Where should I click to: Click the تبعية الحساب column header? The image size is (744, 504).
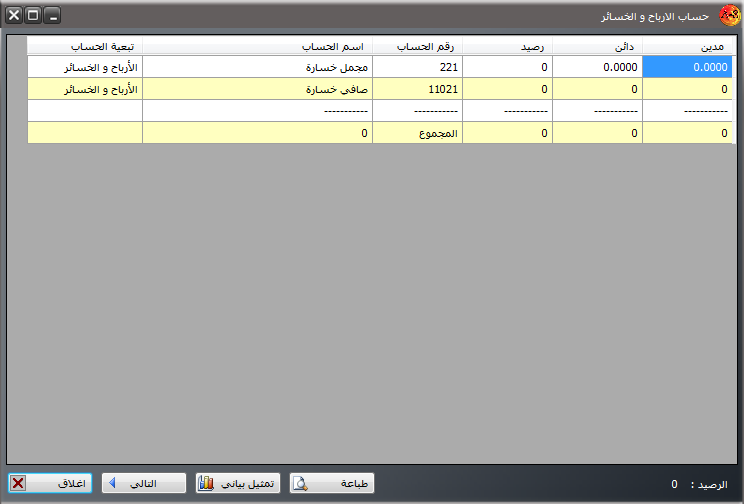[x=85, y=46]
